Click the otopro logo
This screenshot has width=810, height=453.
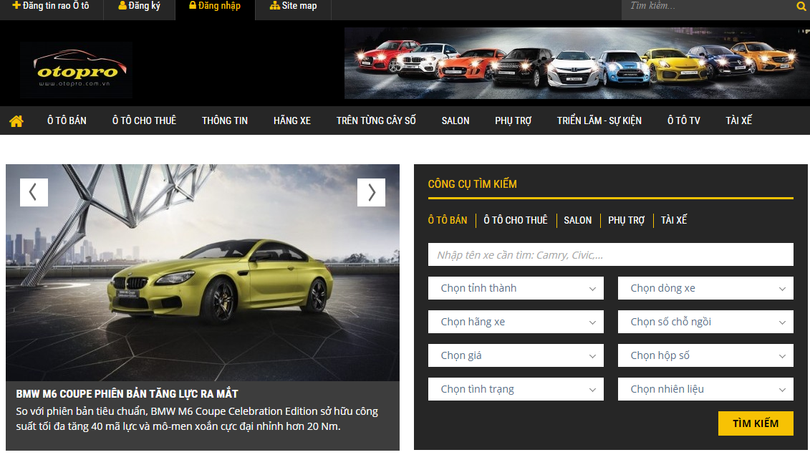[x=76, y=69]
